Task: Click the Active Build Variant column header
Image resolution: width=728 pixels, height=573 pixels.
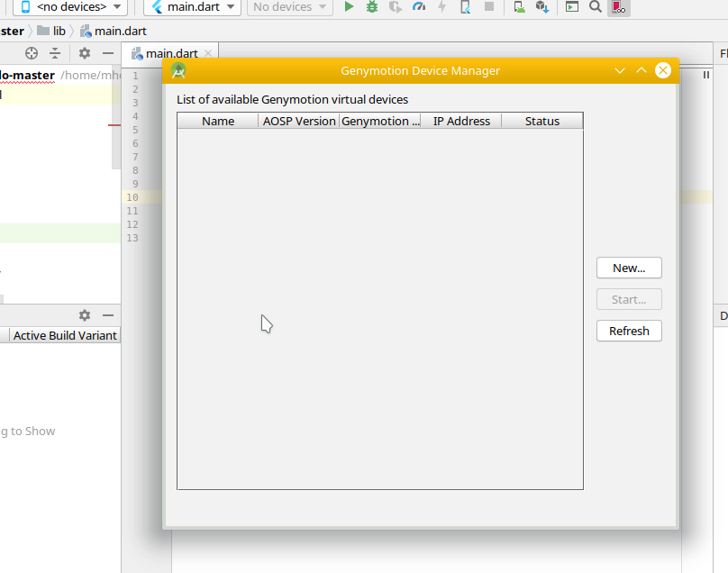Action: coord(65,336)
